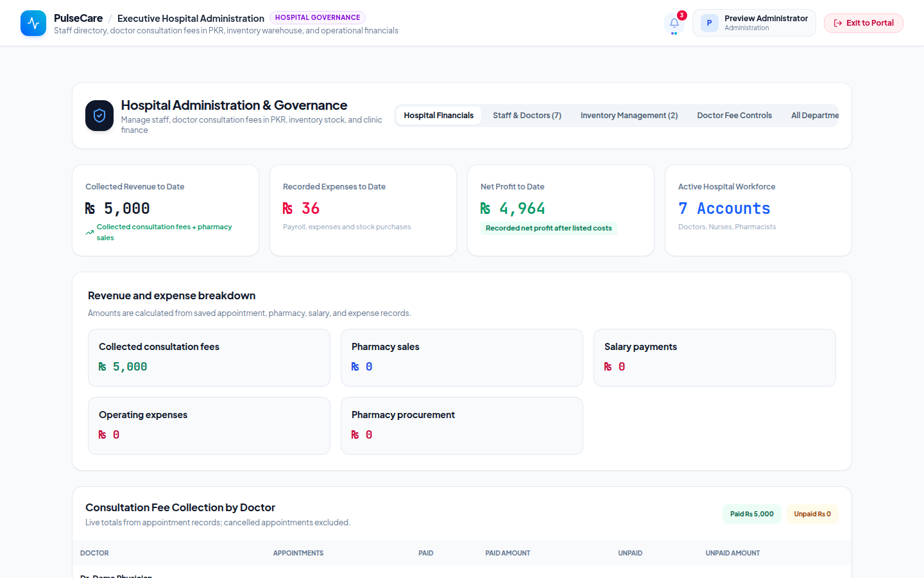Click 'Revenue and expense breakdown' heading

(x=172, y=296)
